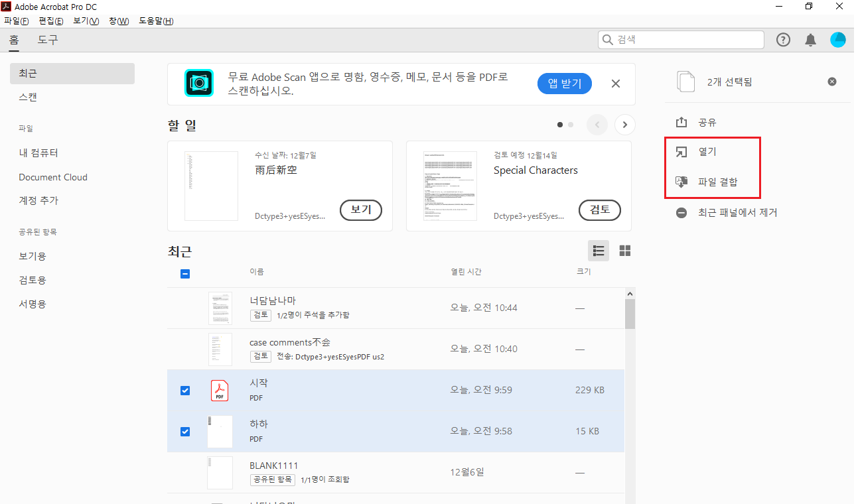Dismiss the Adobe Scan banner
856x504 pixels.
616,84
